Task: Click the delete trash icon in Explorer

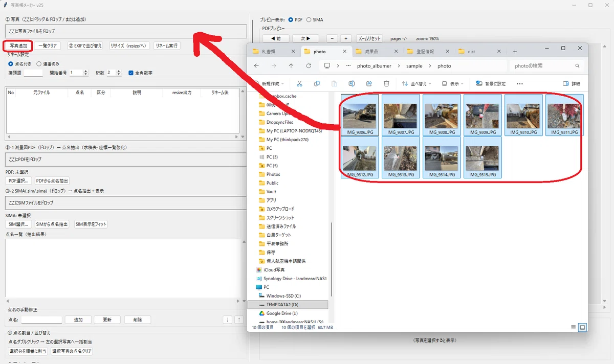Action: [x=387, y=83]
